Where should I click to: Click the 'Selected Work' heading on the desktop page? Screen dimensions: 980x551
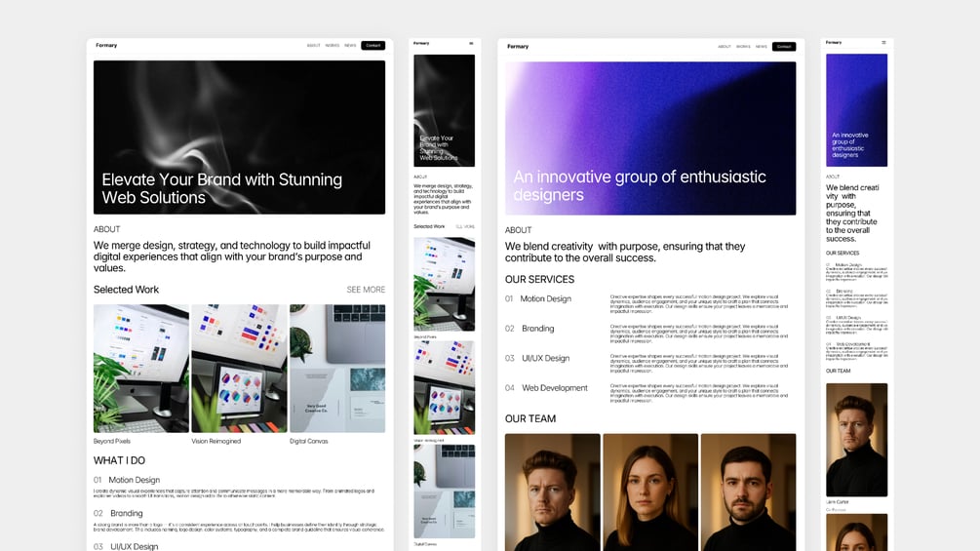click(x=126, y=290)
